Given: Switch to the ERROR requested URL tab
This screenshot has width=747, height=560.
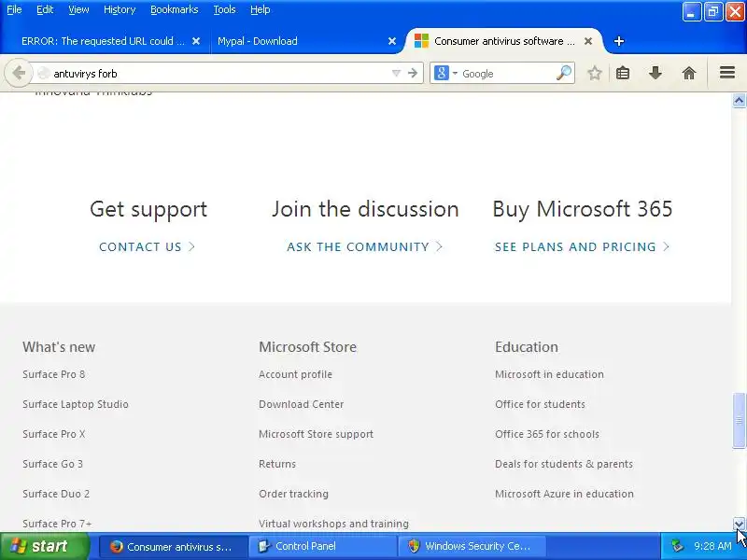Looking at the screenshot, I should (103, 41).
